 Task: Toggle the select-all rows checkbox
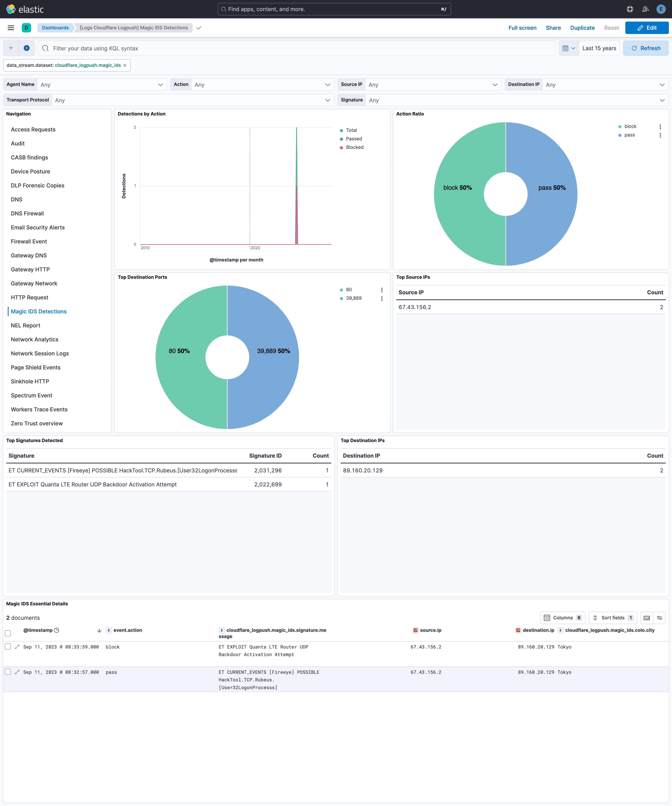click(x=8, y=633)
